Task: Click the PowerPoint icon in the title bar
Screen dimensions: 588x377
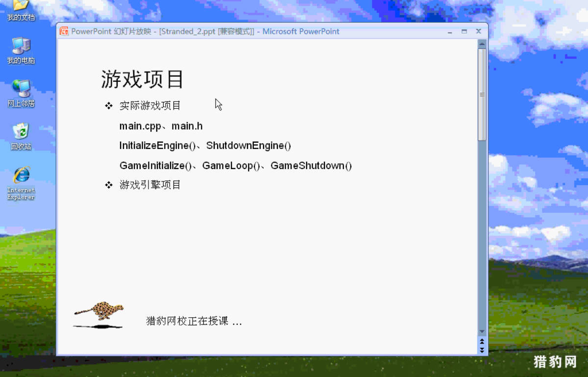Action: pyautogui.click(x=64, y=31)
